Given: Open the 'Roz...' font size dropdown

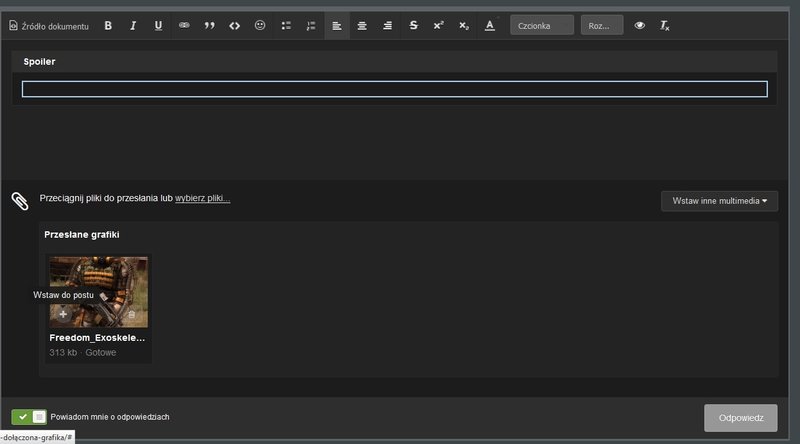Looking at the screenshot, I should [x=602, y=26].
